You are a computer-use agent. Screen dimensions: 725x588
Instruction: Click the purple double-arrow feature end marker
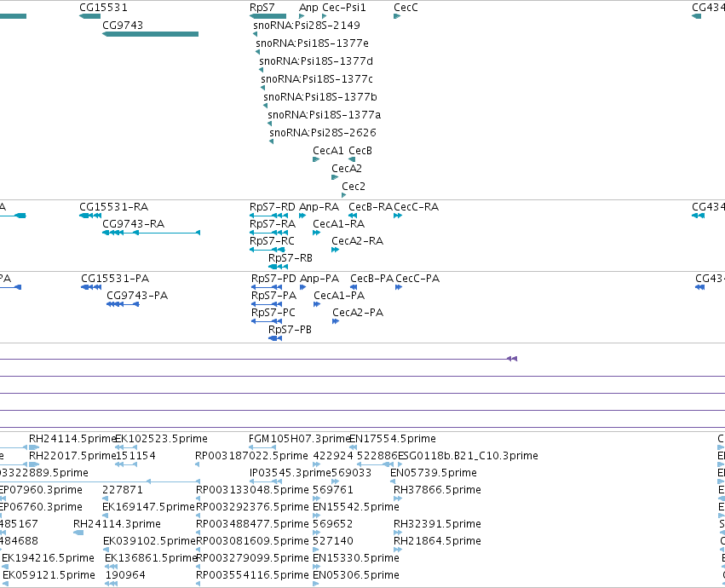512,359
